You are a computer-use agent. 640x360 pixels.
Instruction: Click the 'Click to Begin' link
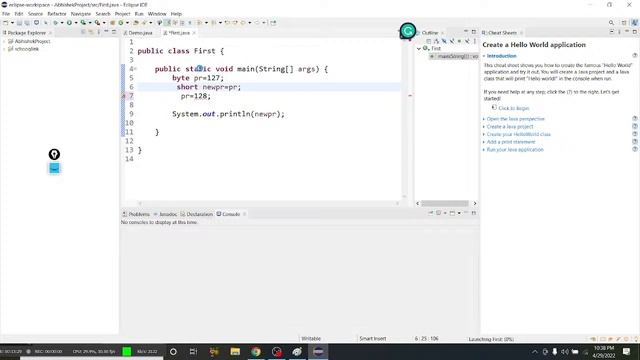(513, 108)
